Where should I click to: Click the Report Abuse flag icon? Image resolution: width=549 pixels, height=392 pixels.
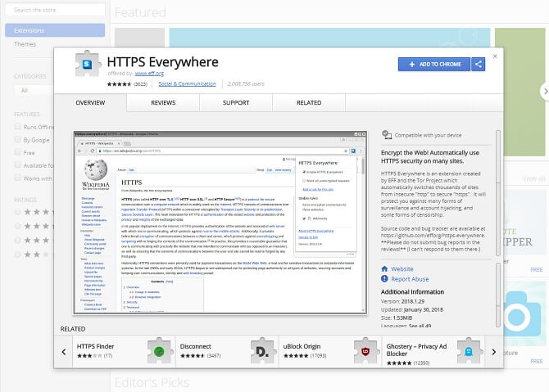(x=385, y=279)
